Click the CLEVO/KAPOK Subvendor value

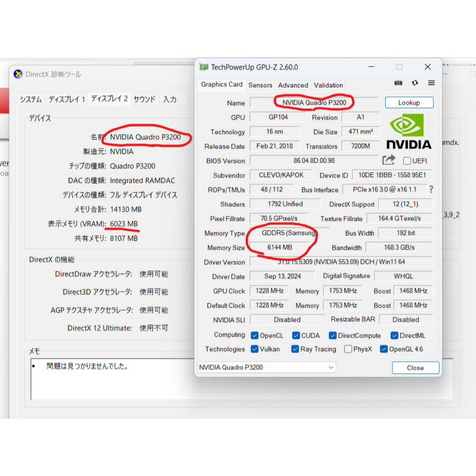pyautogui.click(x=281, y=175)
